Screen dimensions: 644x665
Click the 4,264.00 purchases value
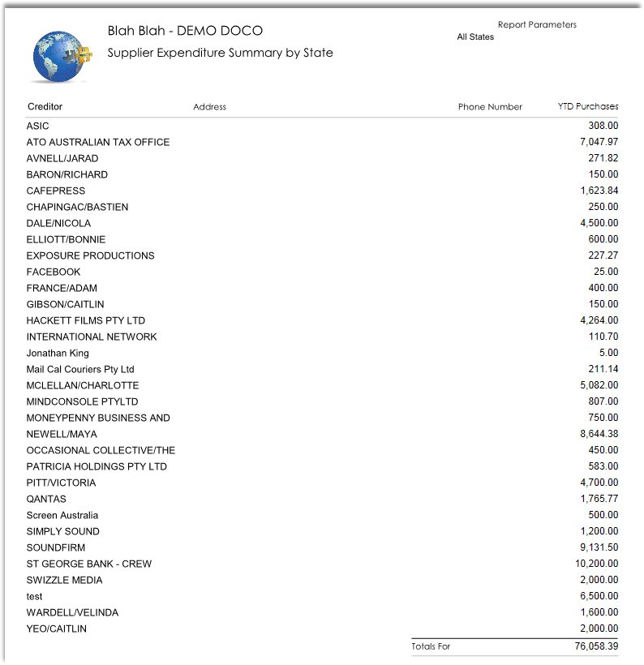[x=599, y=320]
